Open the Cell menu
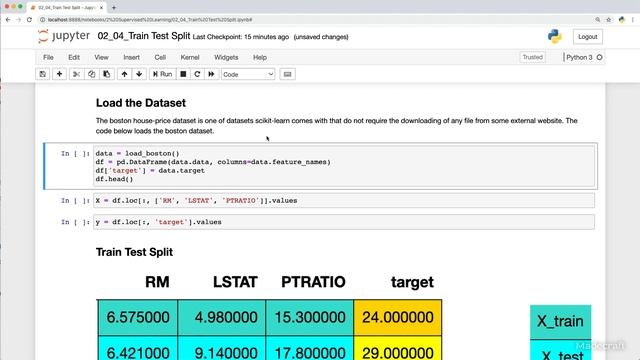The width and height of the screenshot is (640, 360). point(160,58)
